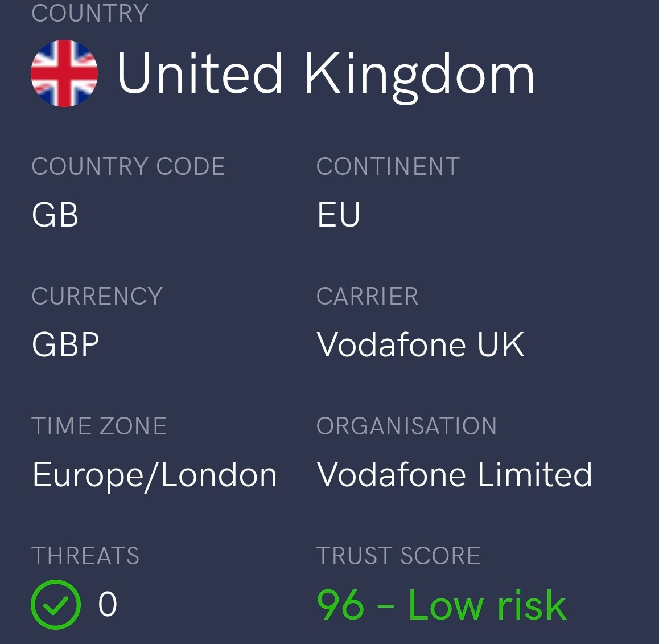Click the COUNTRY label heading
659x644 pixels.
coord(90,14)
